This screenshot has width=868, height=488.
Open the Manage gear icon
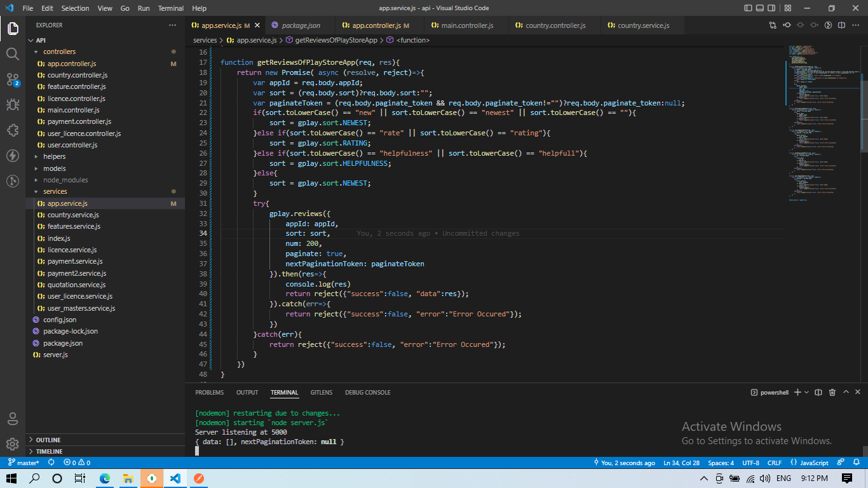coord(13,444)
